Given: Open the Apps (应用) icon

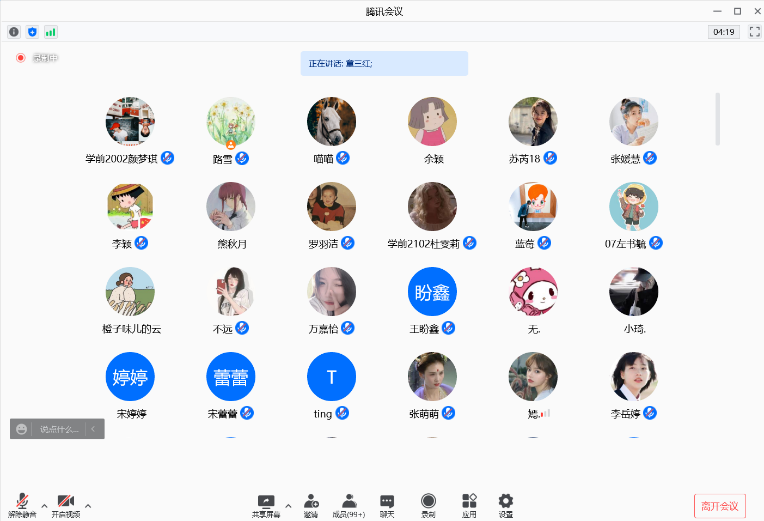Looking at the screenshot, I should coord(469,504).
